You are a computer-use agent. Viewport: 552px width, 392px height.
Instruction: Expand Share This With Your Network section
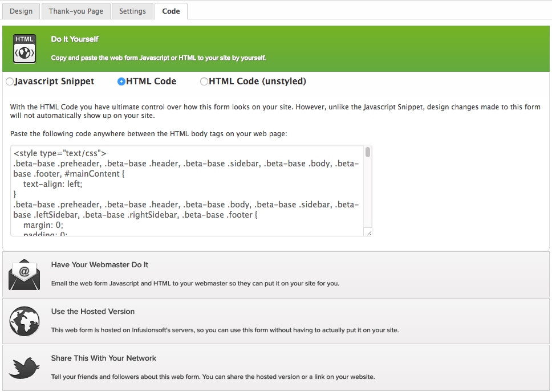275,367
